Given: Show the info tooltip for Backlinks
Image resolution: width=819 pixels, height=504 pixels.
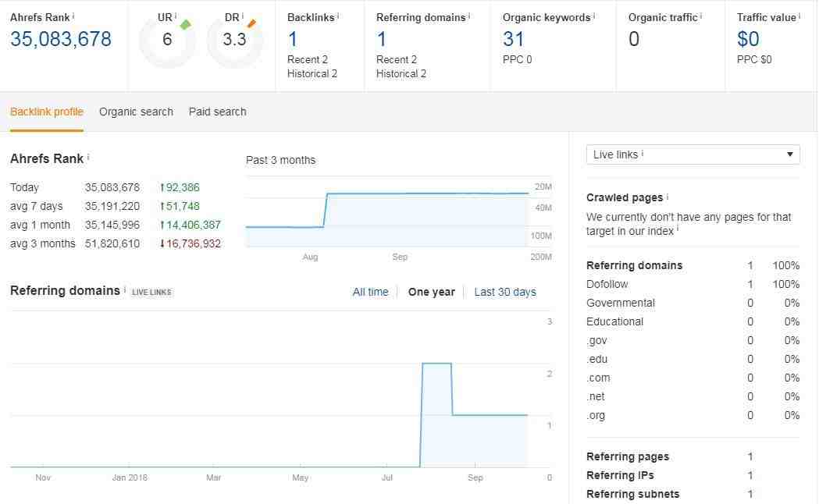Looking at the screenshot, I should coord(338,16).
